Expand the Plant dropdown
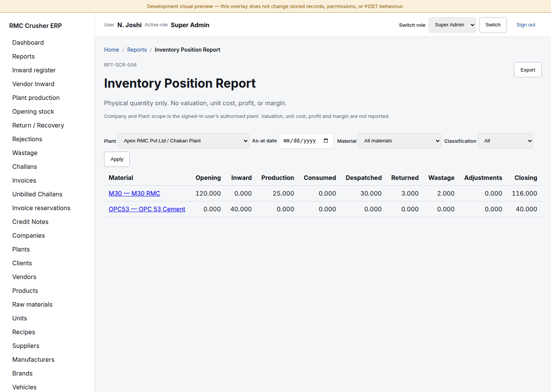 point(183,141)
